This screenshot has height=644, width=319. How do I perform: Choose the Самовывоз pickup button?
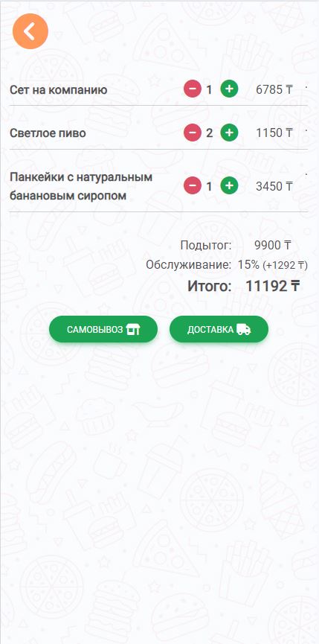coord(103,329)
